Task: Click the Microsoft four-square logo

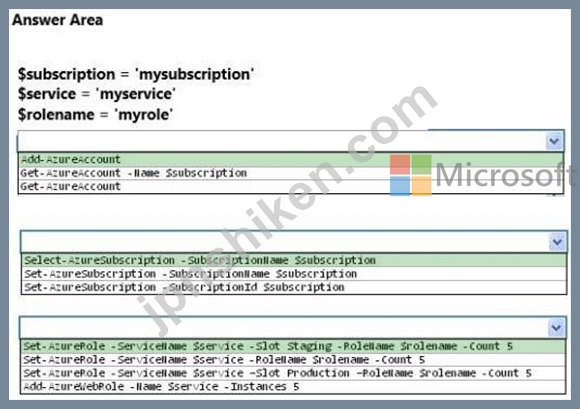Action: point(411,175)
